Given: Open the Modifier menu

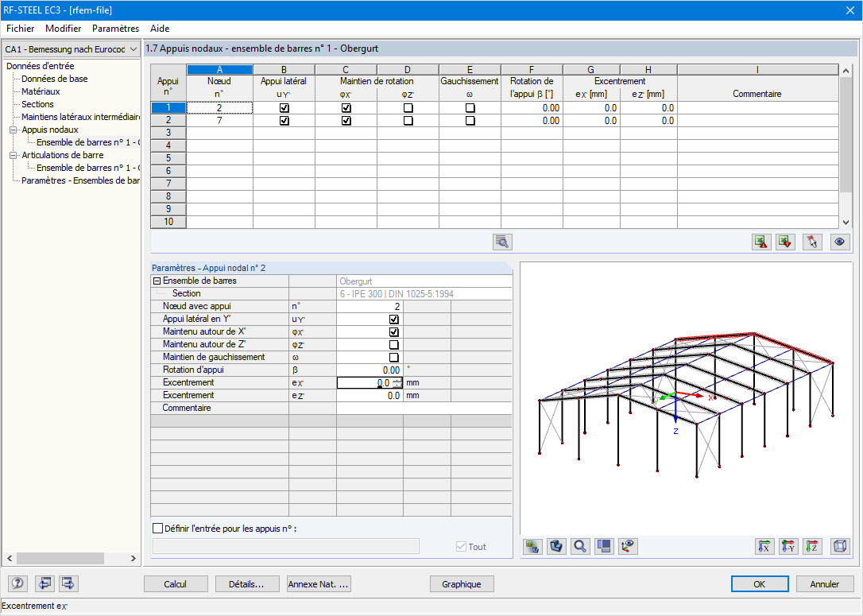Looking at the screenshot, I should [64, 29].
